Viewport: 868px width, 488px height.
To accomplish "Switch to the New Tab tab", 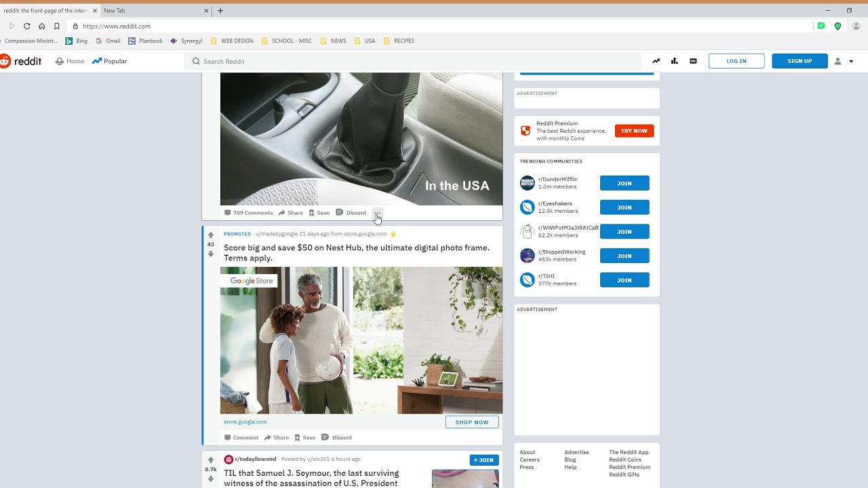I will coord(156,11).
